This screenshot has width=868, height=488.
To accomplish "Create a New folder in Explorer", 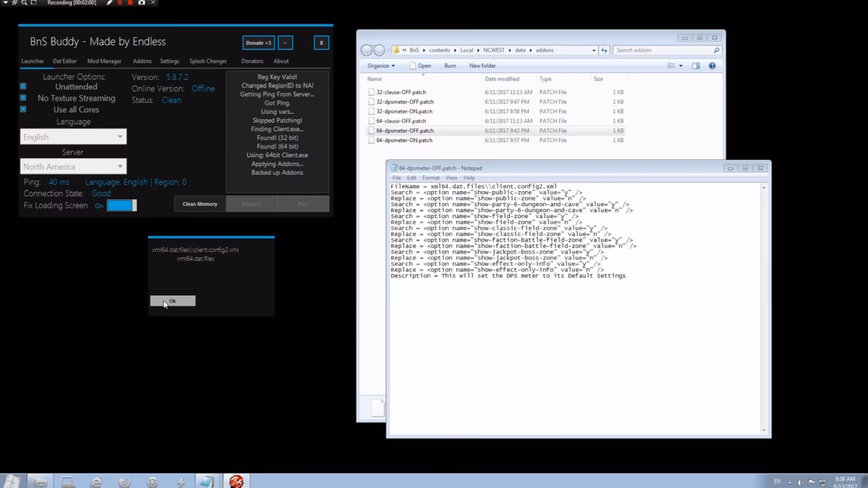I will 482,66.
